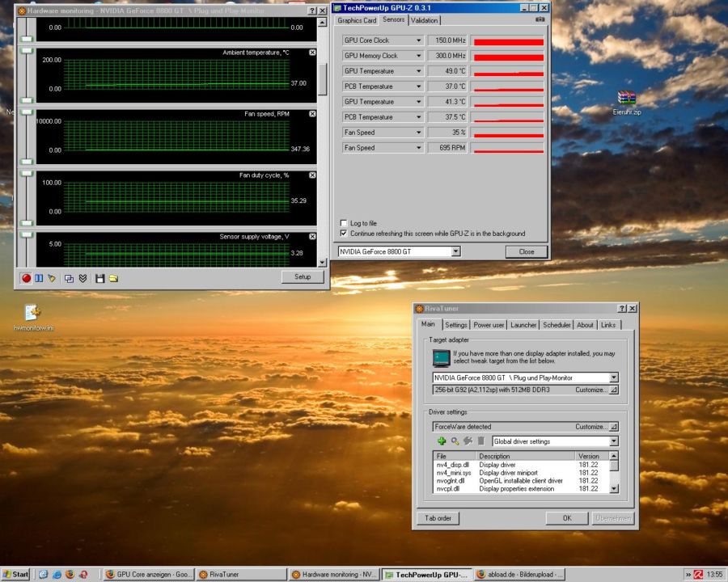Close the Fan speed RPM graph panel
The height and width of the screenshot is (582, 728).
312,114
